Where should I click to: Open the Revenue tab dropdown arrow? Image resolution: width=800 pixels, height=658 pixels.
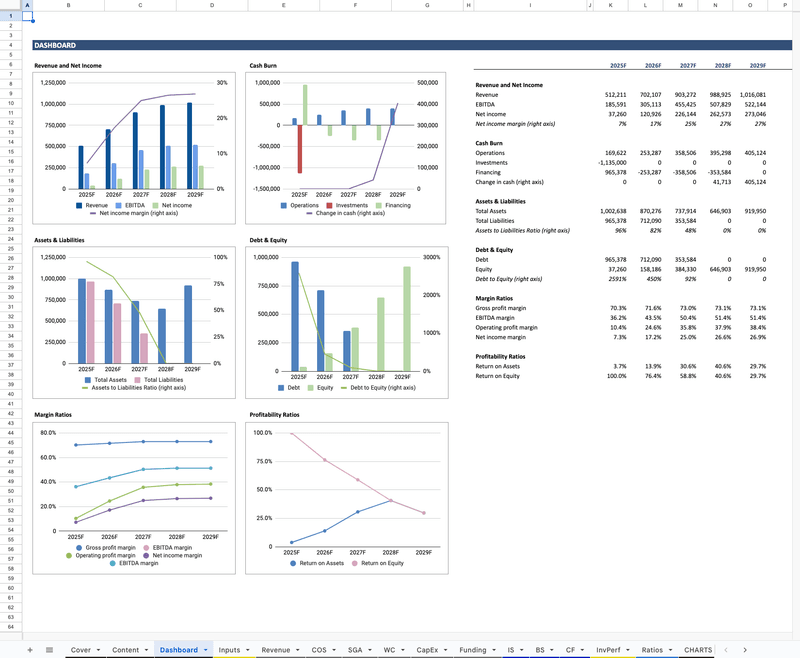pyautogui.click(x=298, y=650)
